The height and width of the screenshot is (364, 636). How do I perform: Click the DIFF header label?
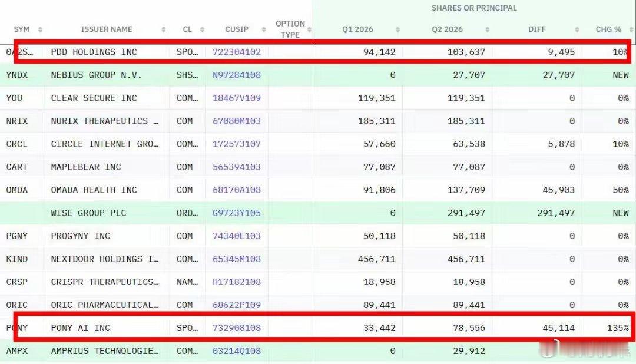[536, 29]
